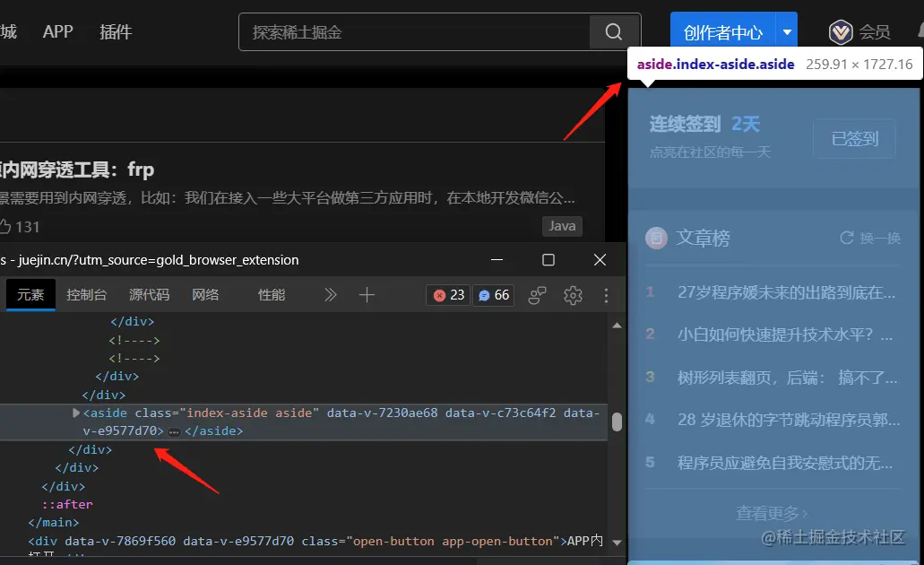Screen dimensions: 924x565
Task: Open article 树形列表翻页，后端
Action: click(x=787, y=378)
